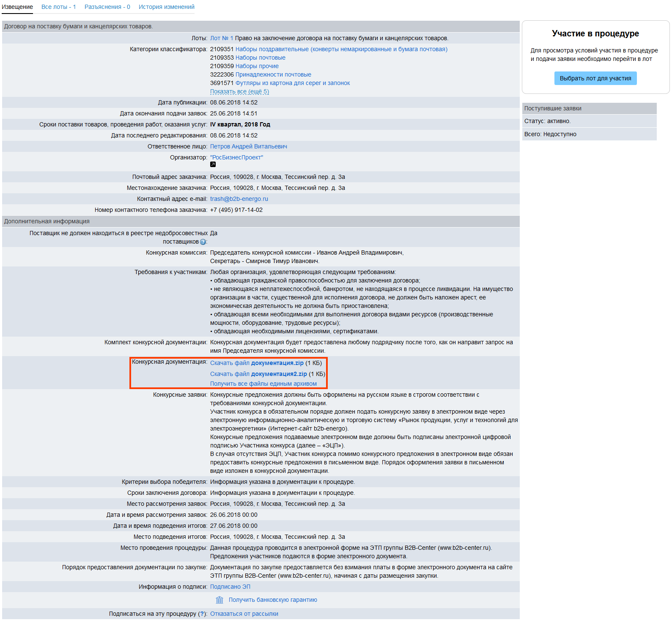The width and height of the screenshot is (672, 620).
Task: Open the Подписано ЭП signature link
Action: tap(230, 587)
